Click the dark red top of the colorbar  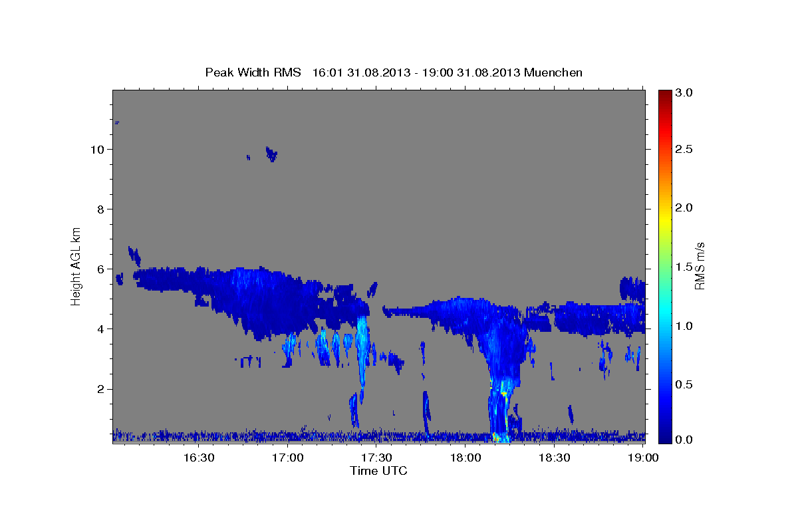[664, 96]
